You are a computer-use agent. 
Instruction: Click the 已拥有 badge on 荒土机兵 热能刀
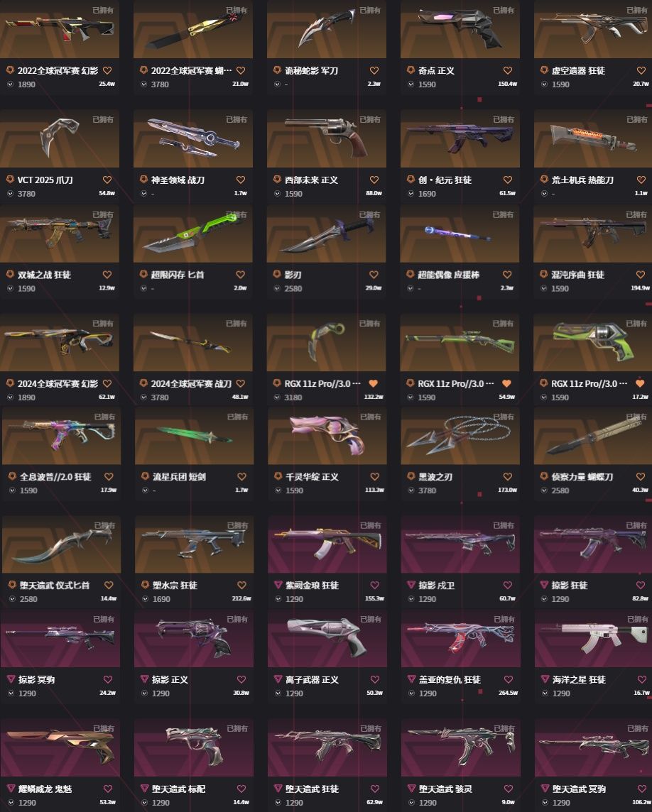636,120
